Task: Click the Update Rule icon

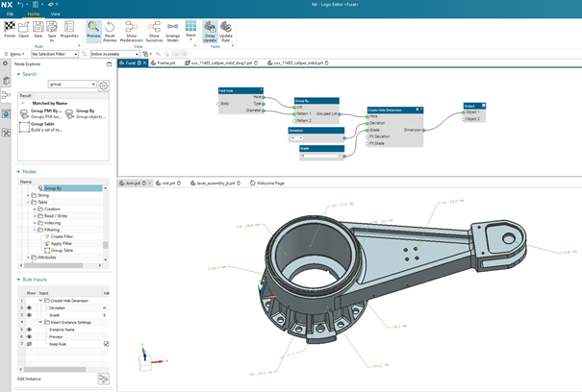Action: click(x=224, y=28)
